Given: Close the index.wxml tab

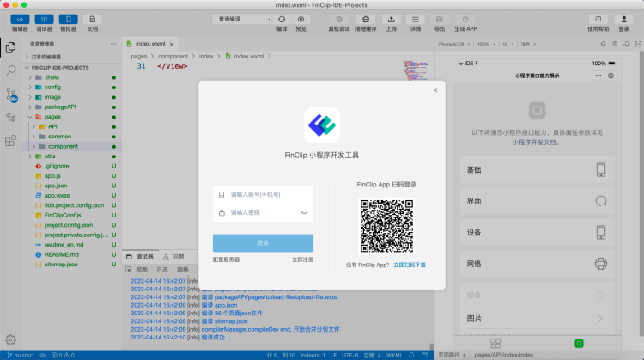Looking at the screenshot, I should pos(172,44).
